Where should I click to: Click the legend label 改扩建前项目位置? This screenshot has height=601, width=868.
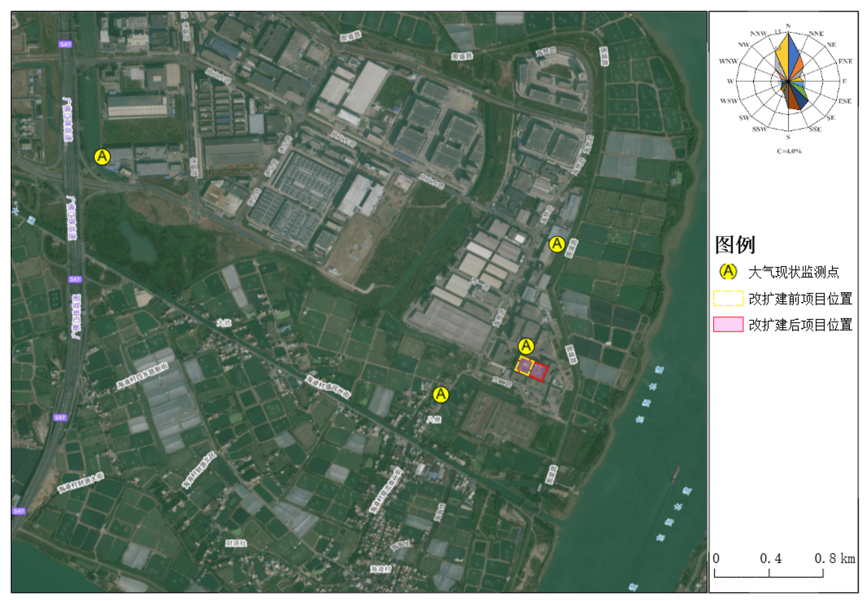coord(800,299)
